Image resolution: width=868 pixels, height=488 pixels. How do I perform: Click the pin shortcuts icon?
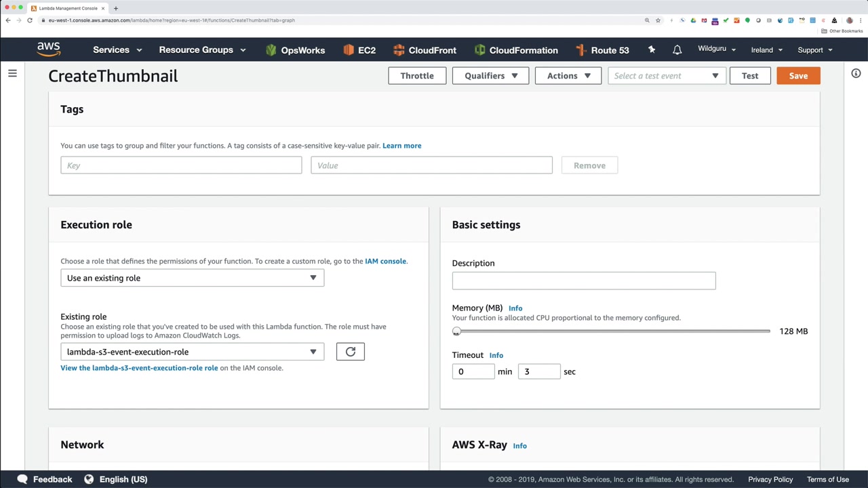(x=652, y=50)
